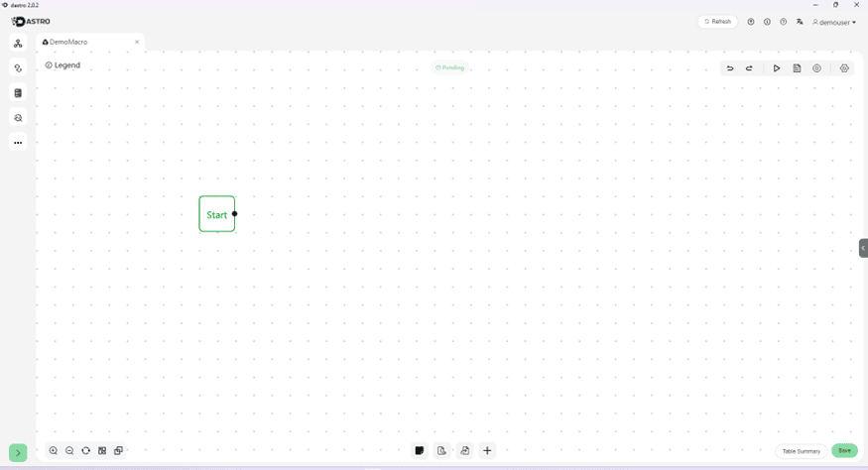
Task: Close the DemoMacro tab
Action: tap(137, 42)
